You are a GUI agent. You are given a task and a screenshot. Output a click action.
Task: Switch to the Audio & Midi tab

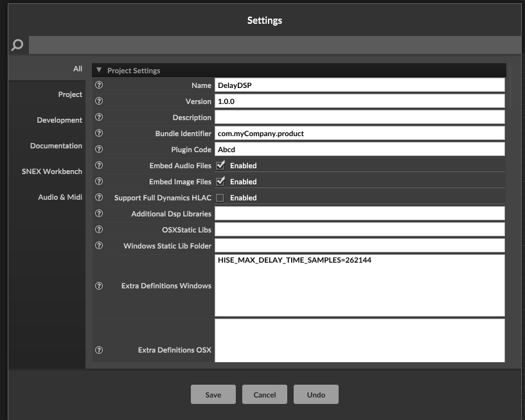46,197
